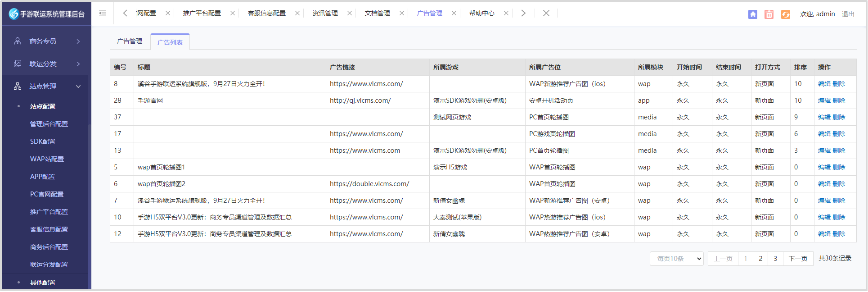The height and width of the screenshot is (292, 868).
Task: Click link https://double.vlcms.com/
Action: [x=369, y=184]
